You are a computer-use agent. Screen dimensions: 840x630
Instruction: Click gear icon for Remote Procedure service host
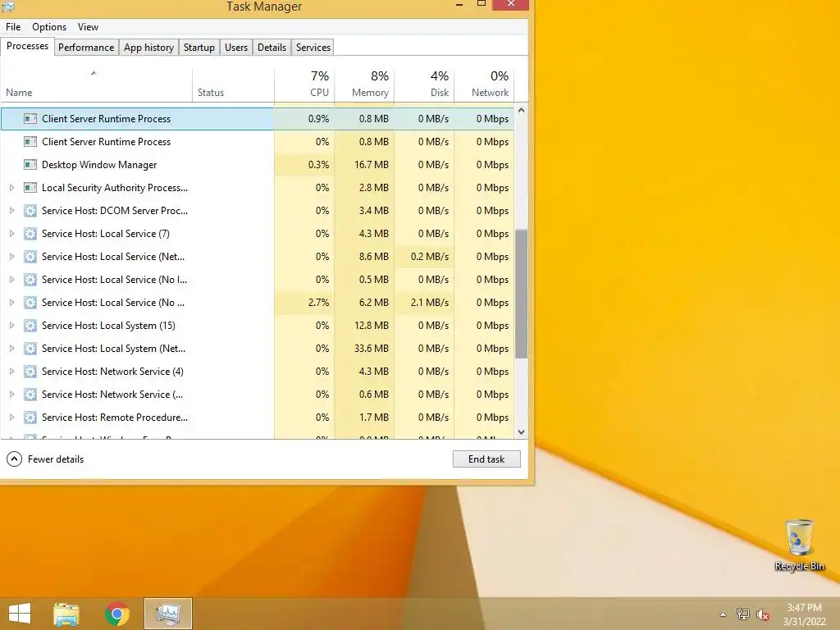coord(30,418)
